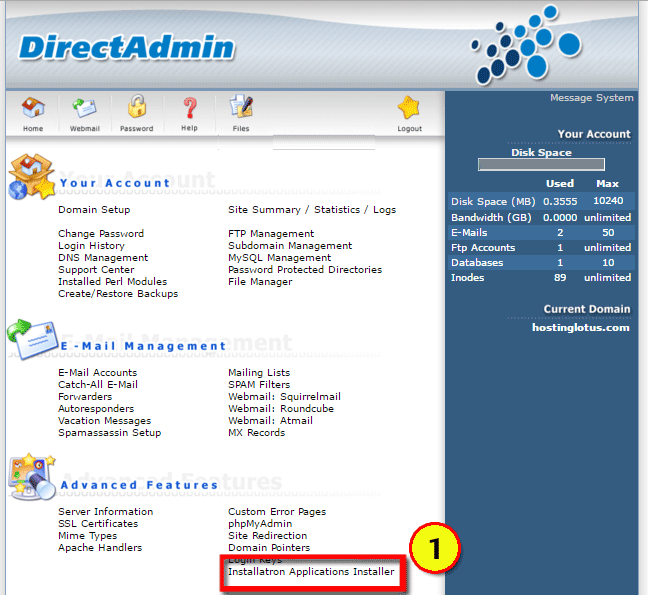
Task: Click the Your Account box icon
Action: tap(31, 177)
